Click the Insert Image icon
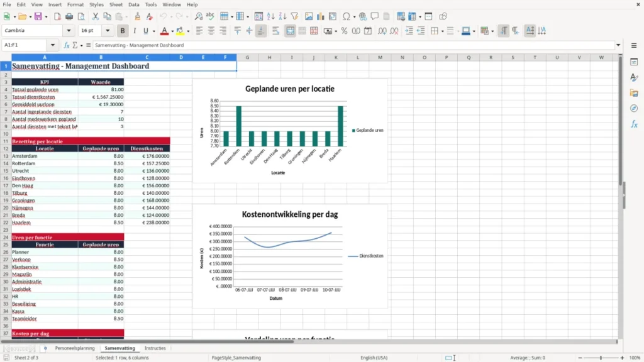Image resolution: width=644 pixels, height=362 pixels. [309, 16]
